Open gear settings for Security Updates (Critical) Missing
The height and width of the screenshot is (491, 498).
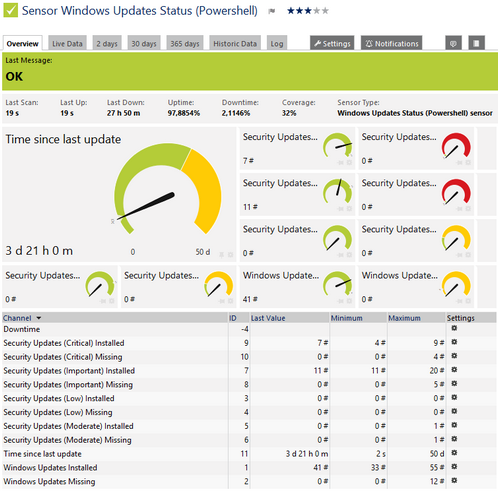454,356
